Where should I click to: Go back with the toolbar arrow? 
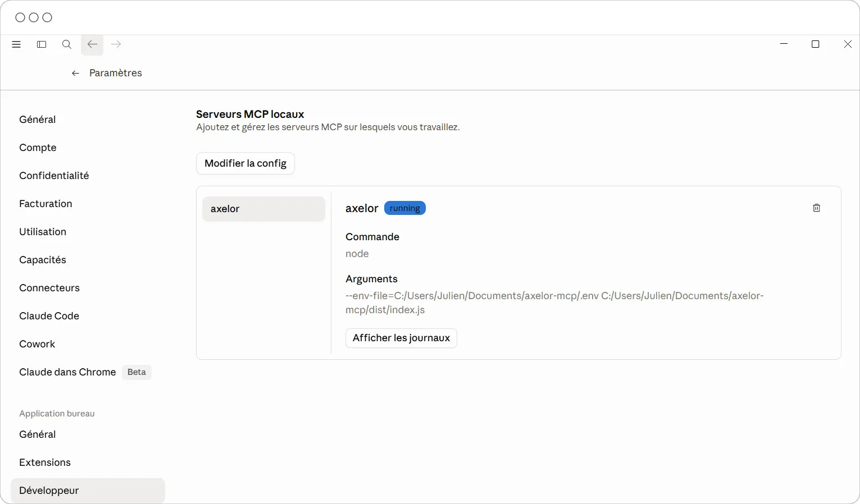tap(92, 44)
